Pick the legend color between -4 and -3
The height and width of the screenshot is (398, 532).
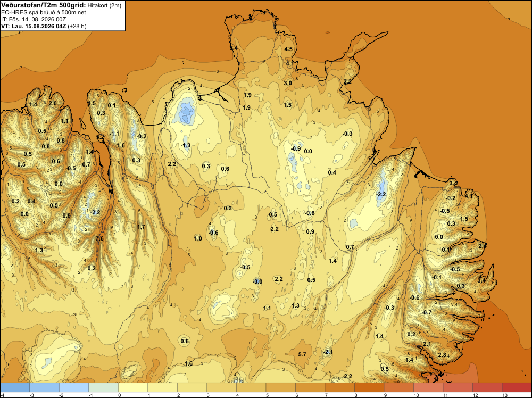pyautogui.click(x=15, y=387)
